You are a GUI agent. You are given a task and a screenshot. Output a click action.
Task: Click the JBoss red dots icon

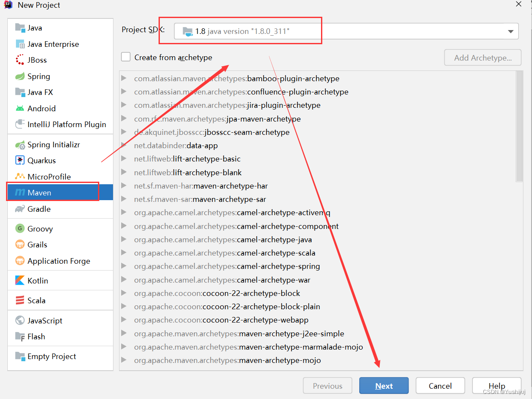(x=20, y=60)
